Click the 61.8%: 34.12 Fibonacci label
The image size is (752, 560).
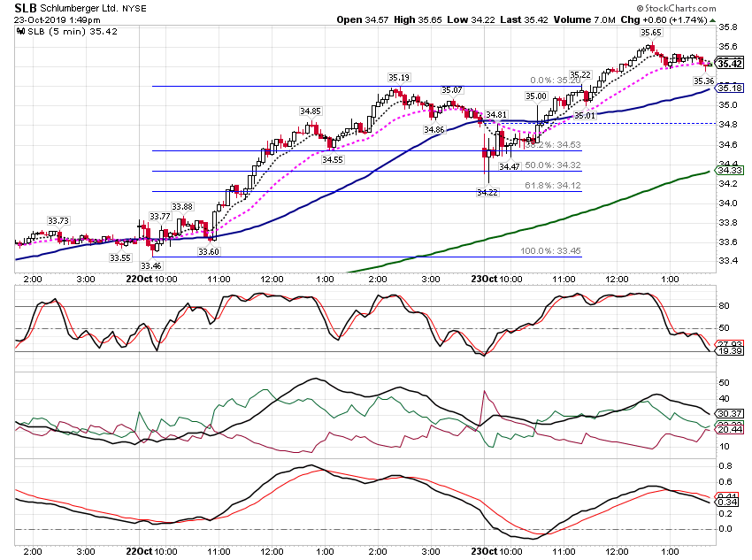[x=553, y=186]
